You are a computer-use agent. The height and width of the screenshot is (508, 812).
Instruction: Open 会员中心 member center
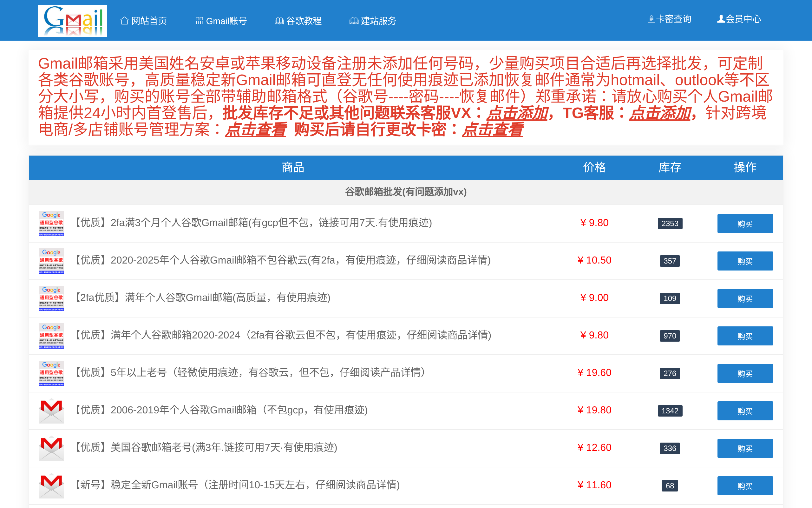click(x=739, y=19)
